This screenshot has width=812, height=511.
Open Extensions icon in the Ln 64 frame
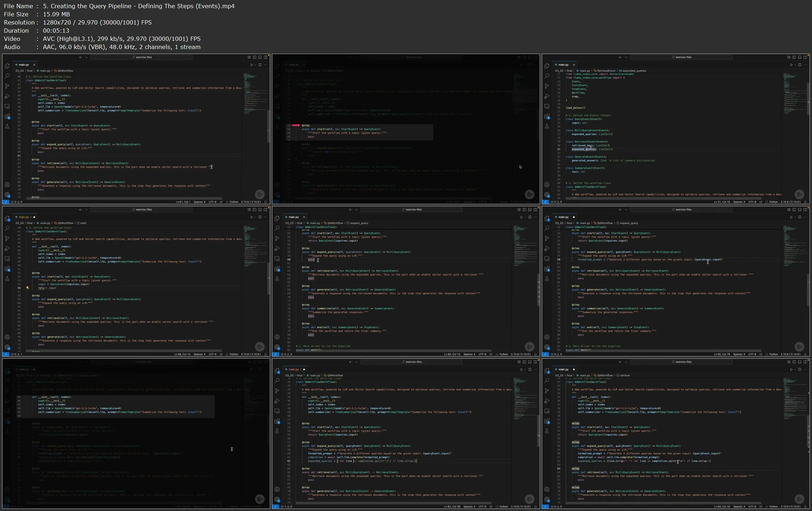click(x=547, y=421)
